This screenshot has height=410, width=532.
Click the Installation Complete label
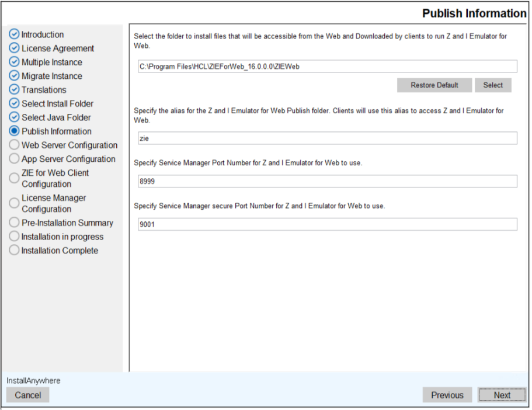(60, 251)
